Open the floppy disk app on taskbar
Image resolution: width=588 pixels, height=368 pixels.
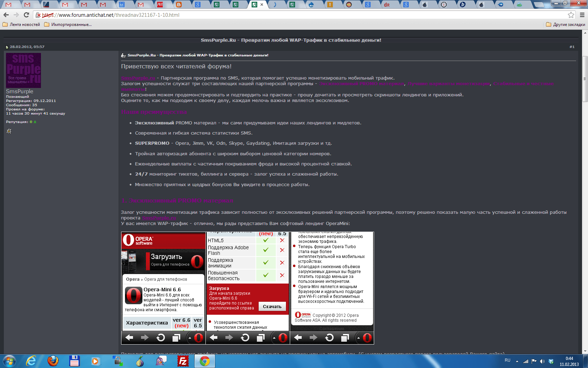(75, 361)
